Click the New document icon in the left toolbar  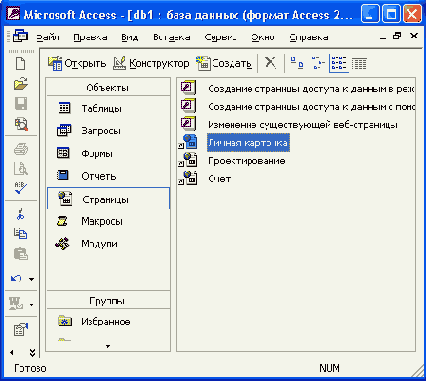(x=21, y=63)
